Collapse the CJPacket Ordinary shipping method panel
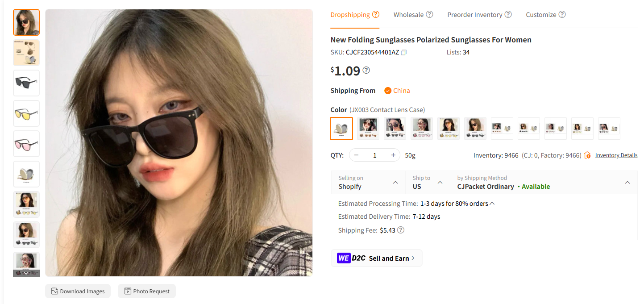644x304 pixels. 627,182
